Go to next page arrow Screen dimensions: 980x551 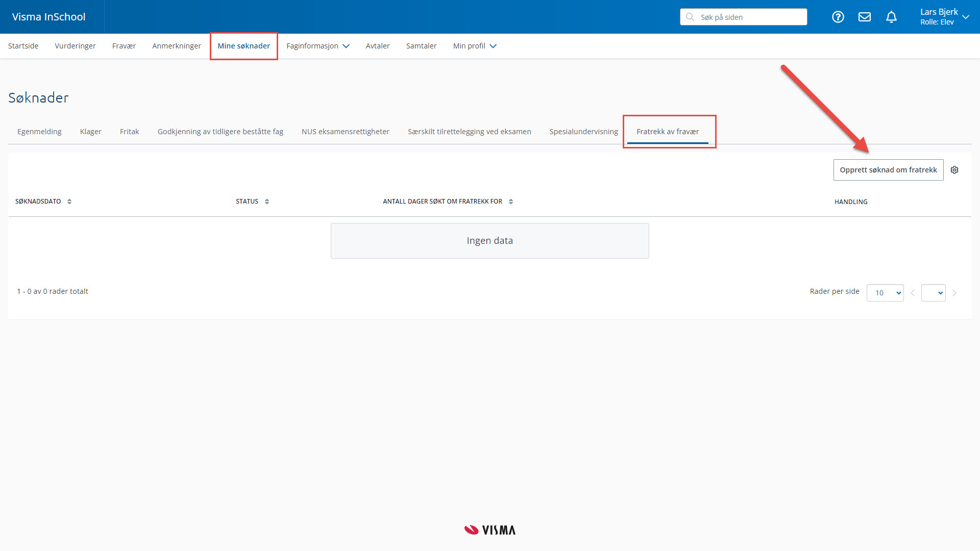pyautogui.click(x=954, y=293)
